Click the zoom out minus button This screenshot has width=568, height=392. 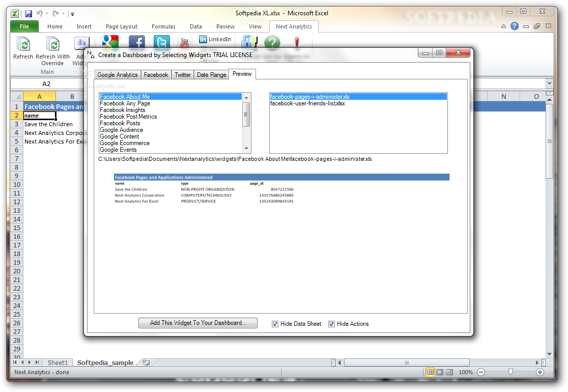(x=481, y=372)
